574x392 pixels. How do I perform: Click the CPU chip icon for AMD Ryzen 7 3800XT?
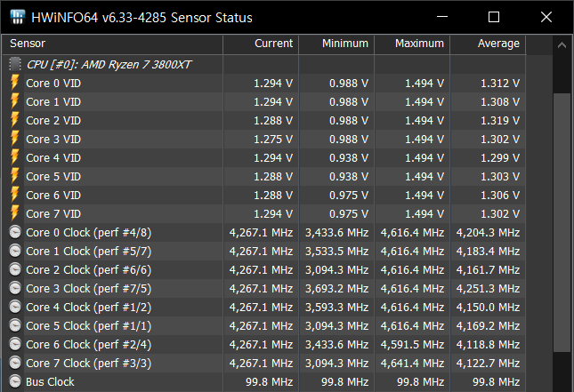click(x=15, y=64)
